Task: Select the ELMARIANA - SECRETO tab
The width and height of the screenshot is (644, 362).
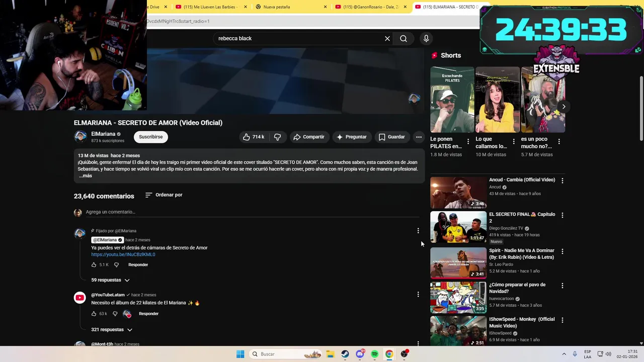Action: [x=446, y=7]
